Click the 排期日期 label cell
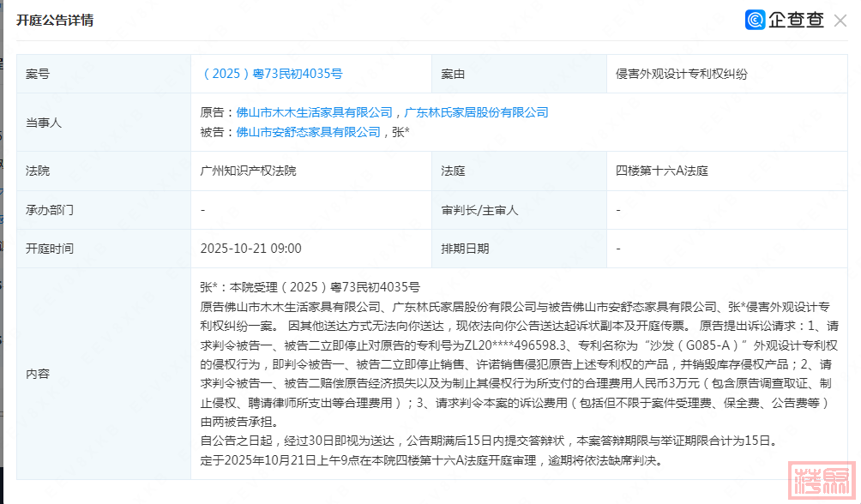861x504 pixels. click(x=465, y=249)
